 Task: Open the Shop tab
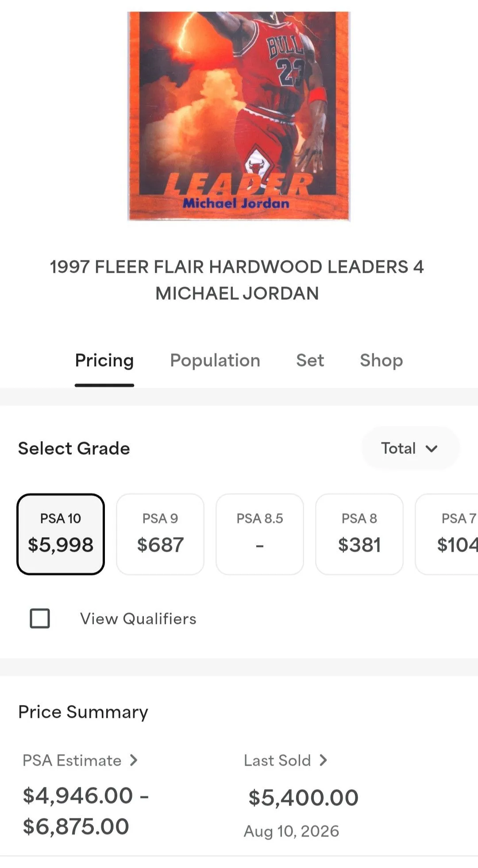tap(381, 360)
